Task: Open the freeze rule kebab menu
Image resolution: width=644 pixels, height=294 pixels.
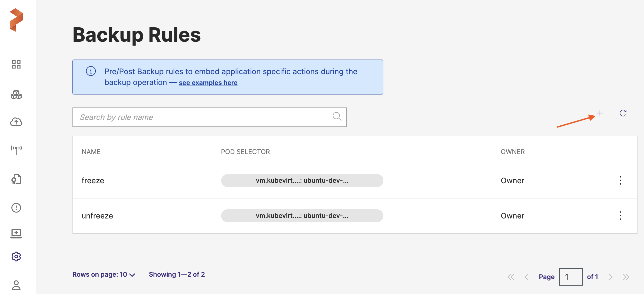Action: pyautogui.click(x=620, y=180)
